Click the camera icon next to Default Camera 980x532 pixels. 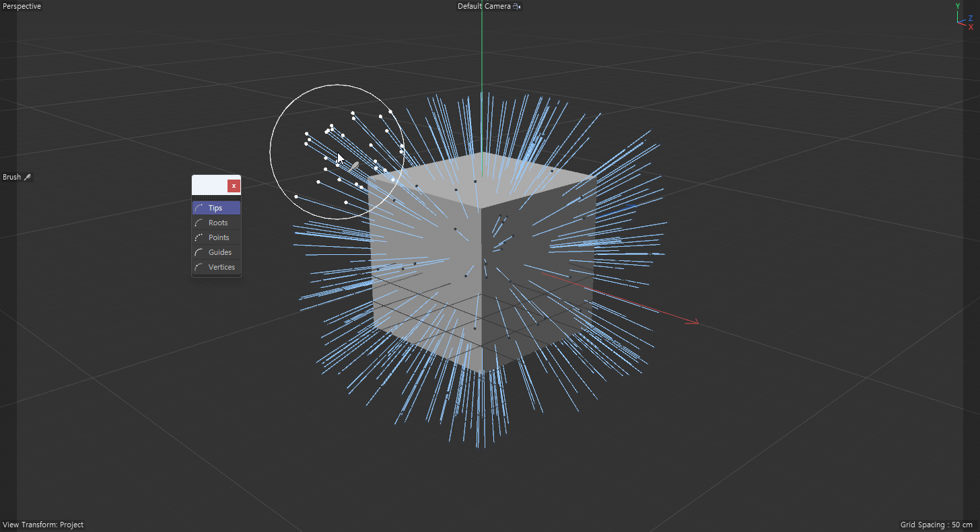(516, 7)
